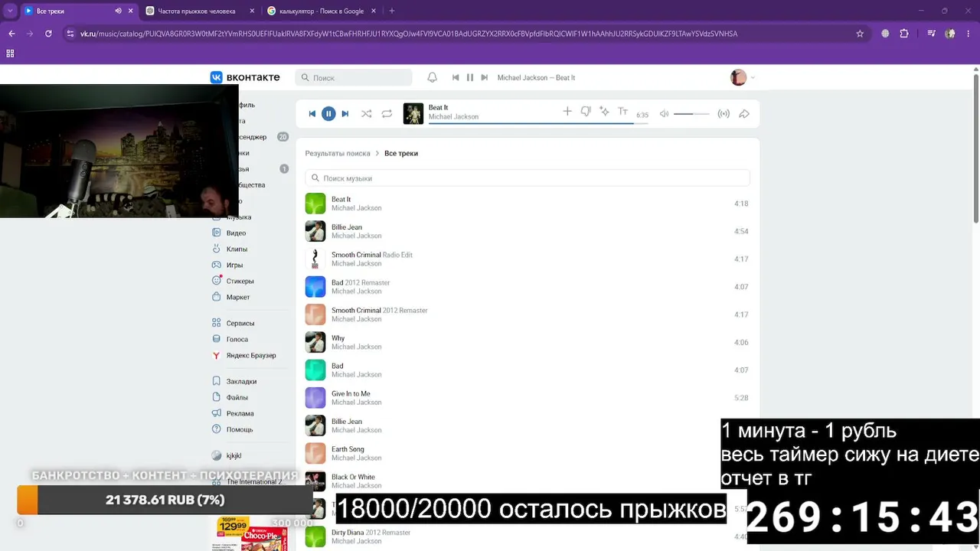This screenshot has width=980, height=551.
Task: Mute the player with the speaker icon
Action: pyautogui.click(x=665, y=114)
